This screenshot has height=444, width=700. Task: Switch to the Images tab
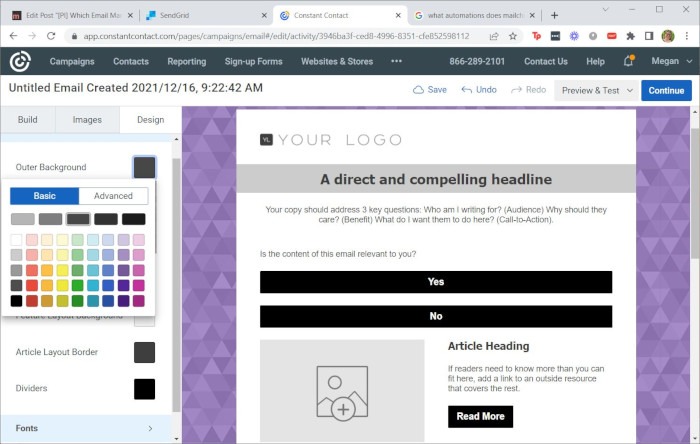coord(87,120)
